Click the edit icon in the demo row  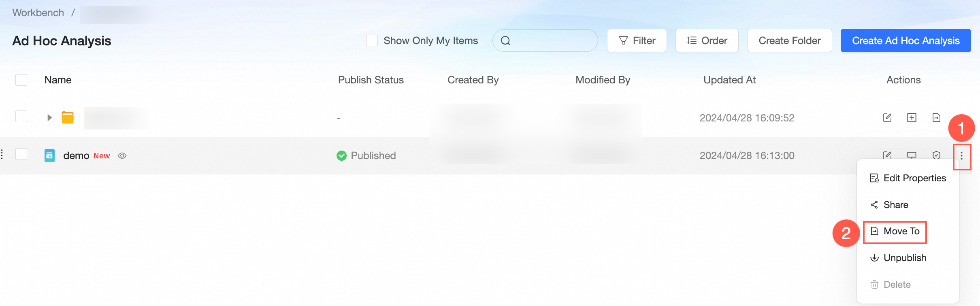[887, 155]
